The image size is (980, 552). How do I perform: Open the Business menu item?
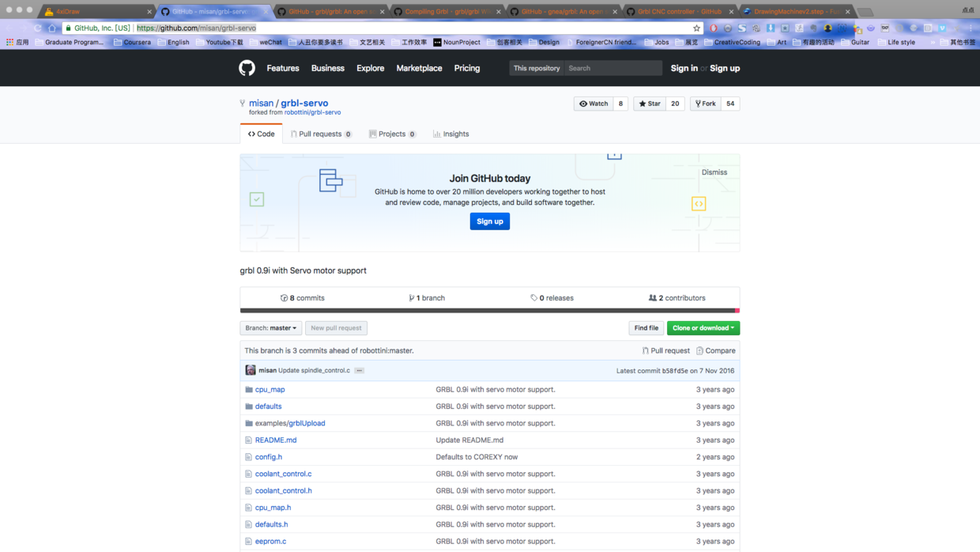[328, 68]
